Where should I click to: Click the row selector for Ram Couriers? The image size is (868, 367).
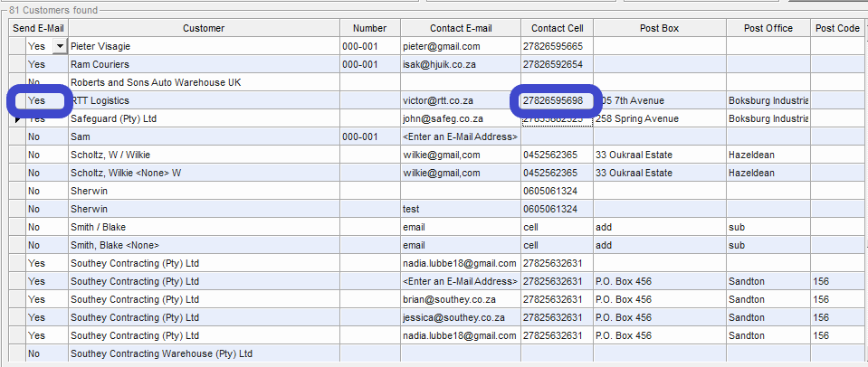[x=17, y=65]
